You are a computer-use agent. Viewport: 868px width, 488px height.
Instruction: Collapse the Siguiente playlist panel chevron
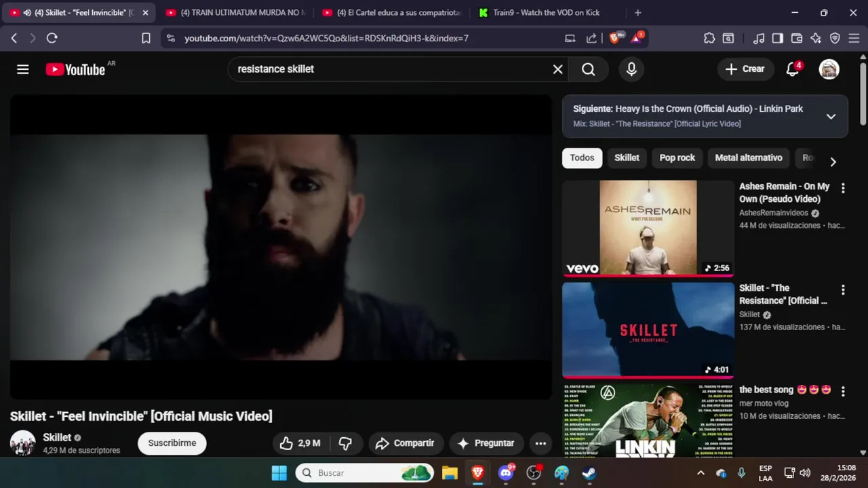point(831,116)
